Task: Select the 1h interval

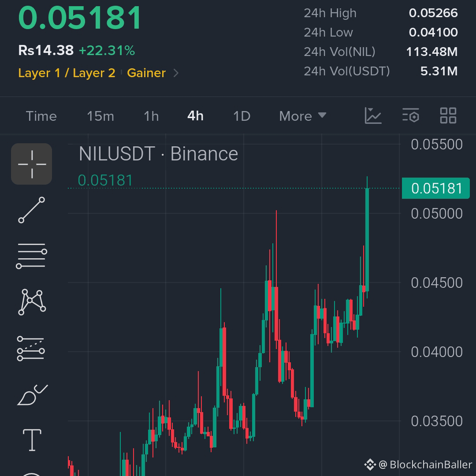Action: pos(151,116)
